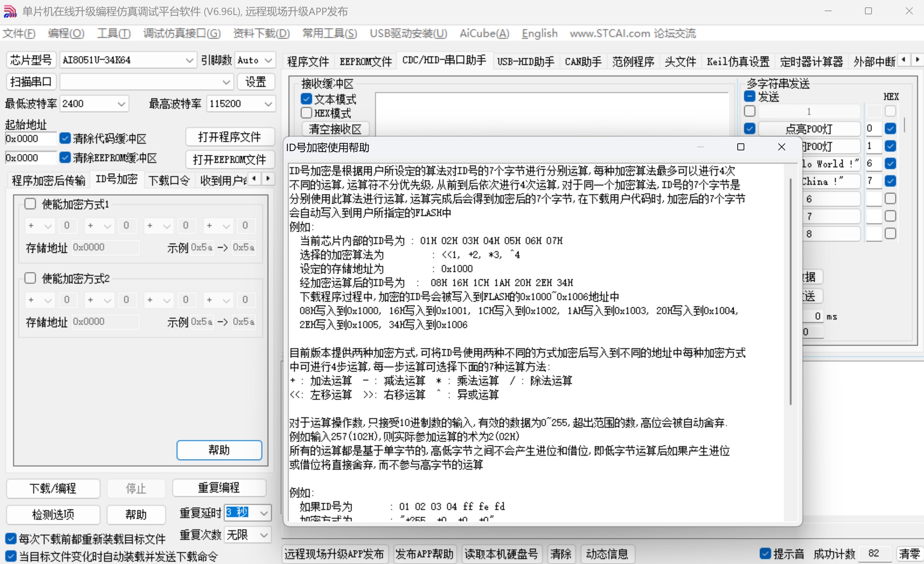Viewport: 924px width, 564px height.
Task: Open the 工具(T) menu
Action: [114, 33]
